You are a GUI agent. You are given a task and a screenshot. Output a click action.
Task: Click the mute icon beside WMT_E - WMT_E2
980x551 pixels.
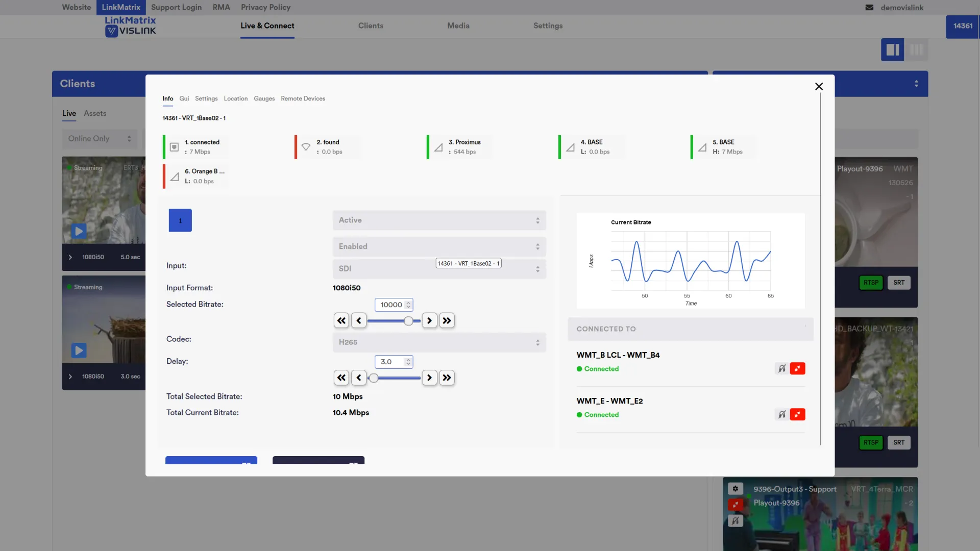pyautogui.click(x=781, y=414)
